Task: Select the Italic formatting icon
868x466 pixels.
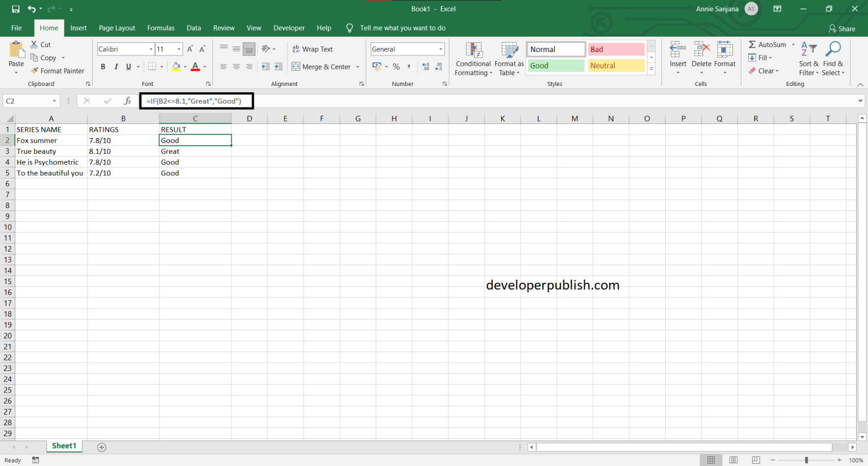Action: point(116,67)
